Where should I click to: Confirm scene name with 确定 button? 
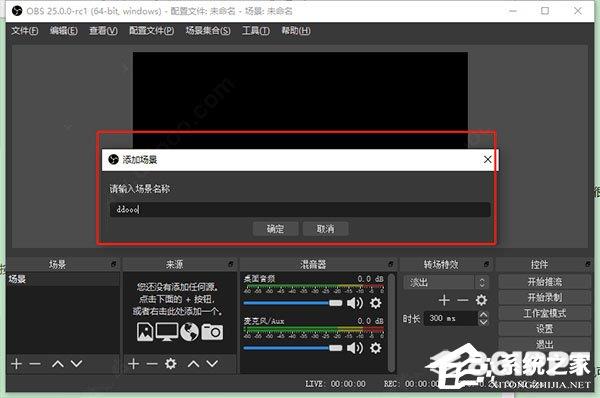tap(276, 229)
